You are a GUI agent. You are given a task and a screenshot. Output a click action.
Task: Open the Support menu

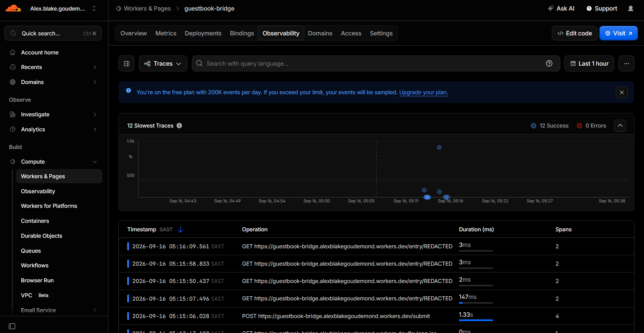click(602, 9)
